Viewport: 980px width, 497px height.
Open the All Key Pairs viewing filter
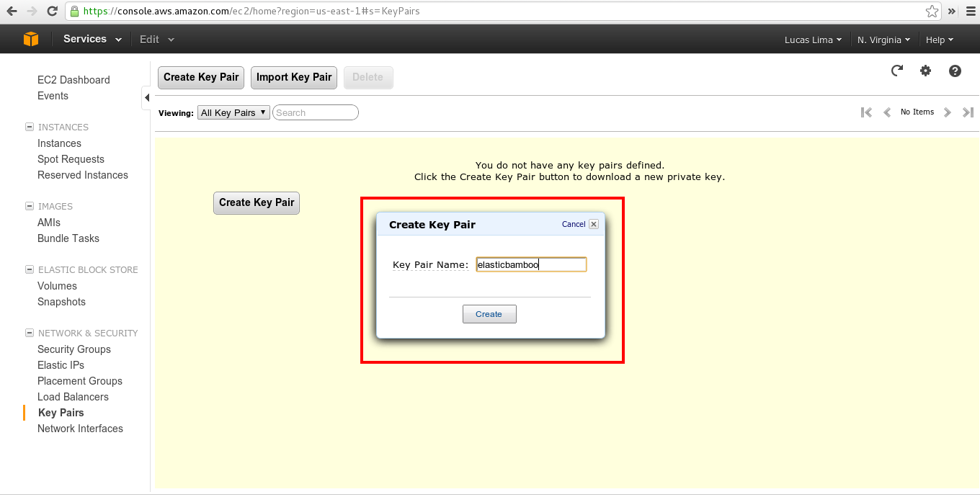point(233,112)
